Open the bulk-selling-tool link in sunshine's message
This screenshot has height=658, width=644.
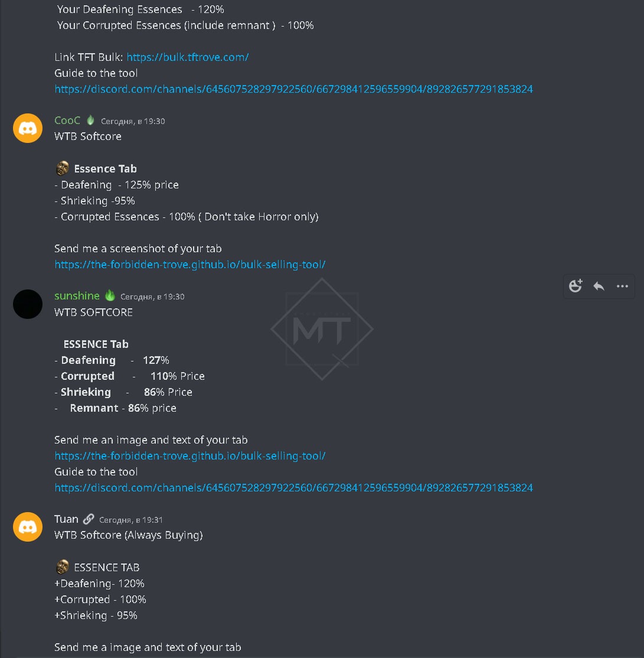[x=189, y=456]
